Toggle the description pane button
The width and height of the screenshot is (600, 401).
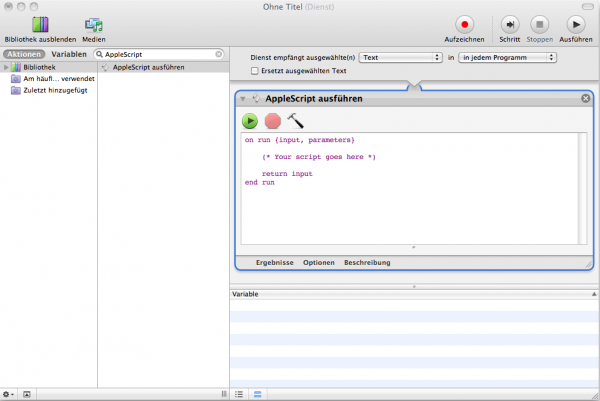26,394
